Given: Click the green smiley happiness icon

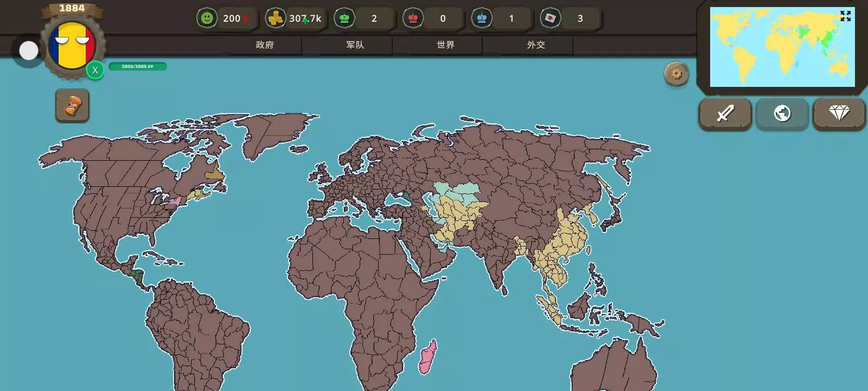Looking at the screenshot, I should (x=207, y=18).
